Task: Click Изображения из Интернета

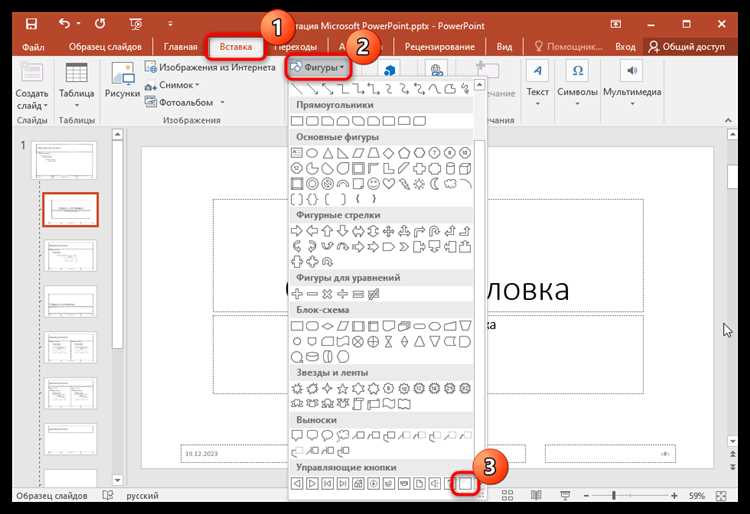Action: click(210, 67)
